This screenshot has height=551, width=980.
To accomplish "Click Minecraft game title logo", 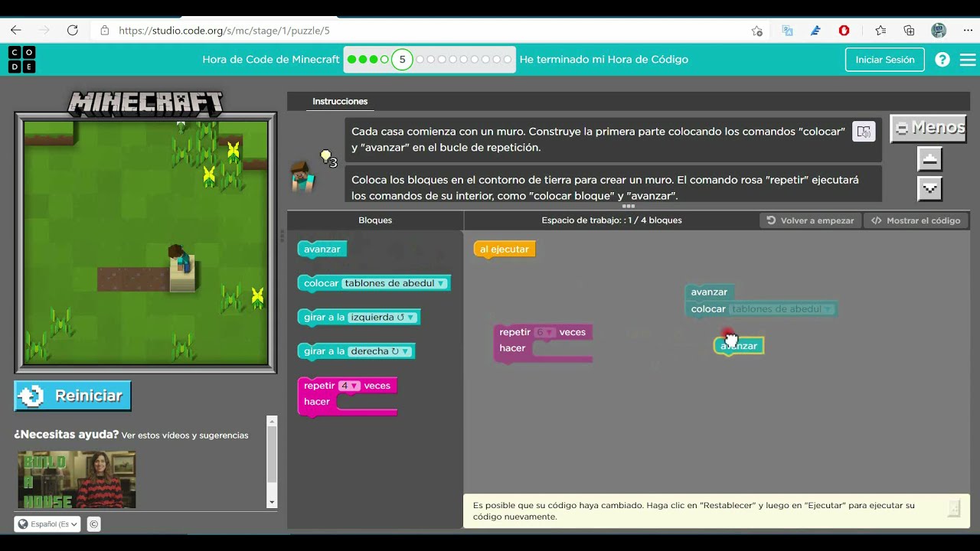I will (145, 103).
